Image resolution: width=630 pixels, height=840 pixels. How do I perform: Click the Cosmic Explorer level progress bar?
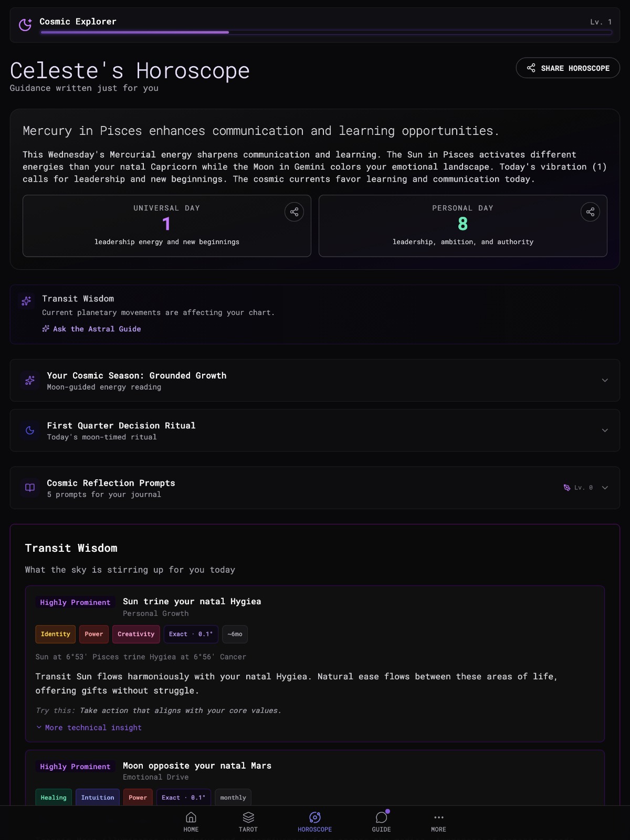pyautogui.click(x=325, y=33)
